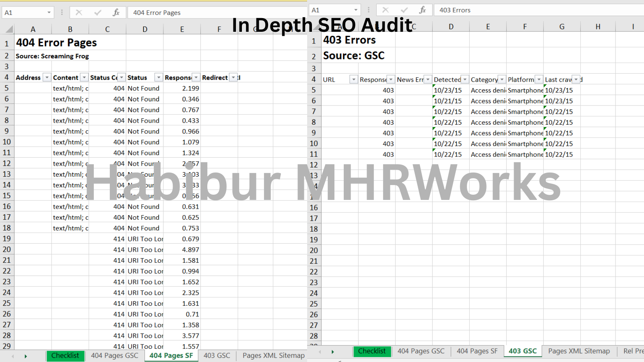Screen dimensions: 644x362
Task: Expand the Category filter dropdown
Action: [502, 80]
